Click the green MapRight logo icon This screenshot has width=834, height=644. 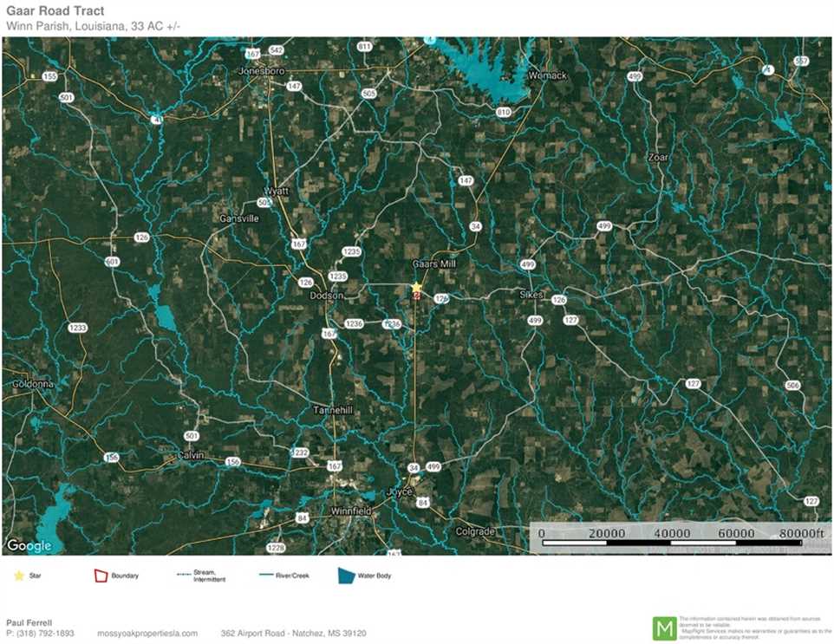pyautogui.click(x=665, y=628)
